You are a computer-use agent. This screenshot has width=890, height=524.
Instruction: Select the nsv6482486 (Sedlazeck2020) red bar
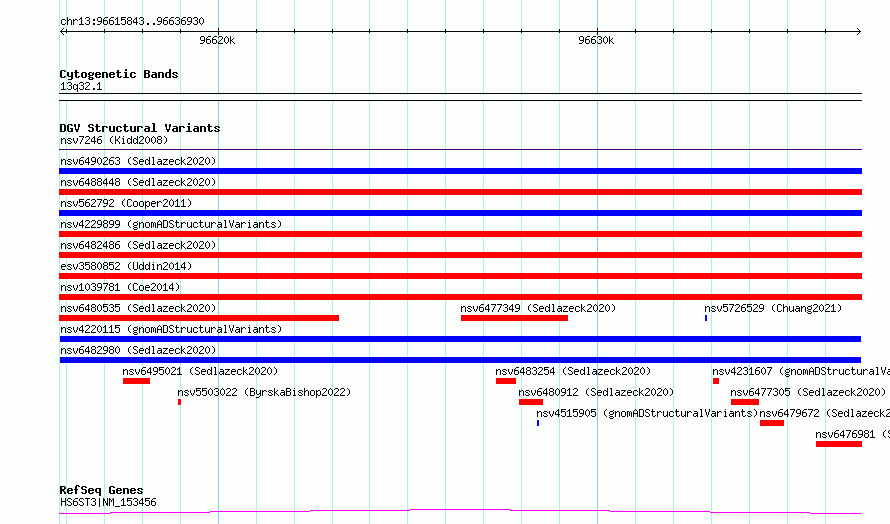pos(460,255)
